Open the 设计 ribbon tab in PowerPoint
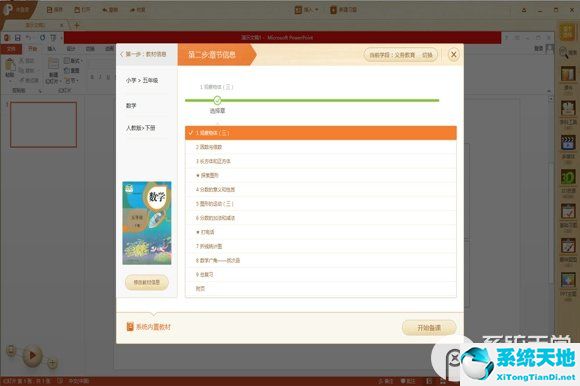The width and height of the screenshot is (580, 386). [71, 49]
